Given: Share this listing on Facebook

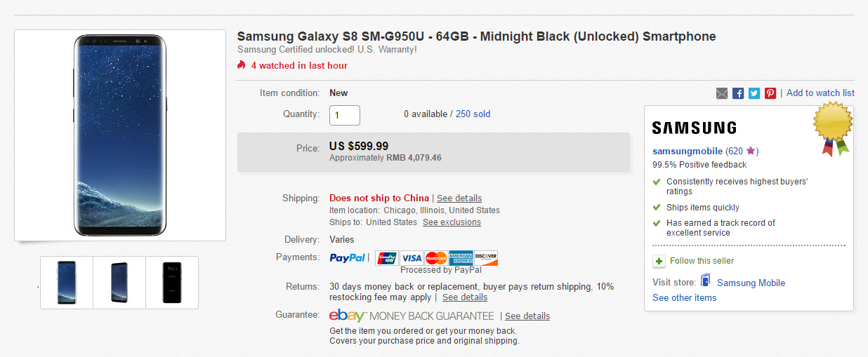Looking at the screenshot, I should (x=738, y=93).
